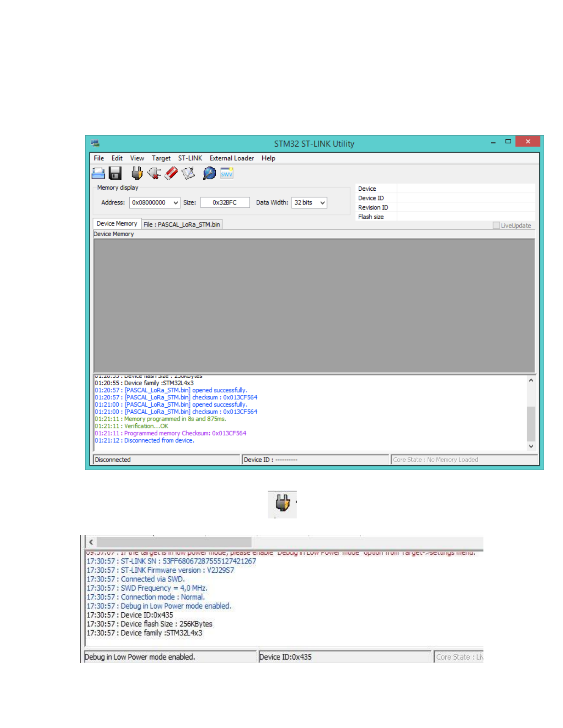Open the View menu

[x=137, y=158]
